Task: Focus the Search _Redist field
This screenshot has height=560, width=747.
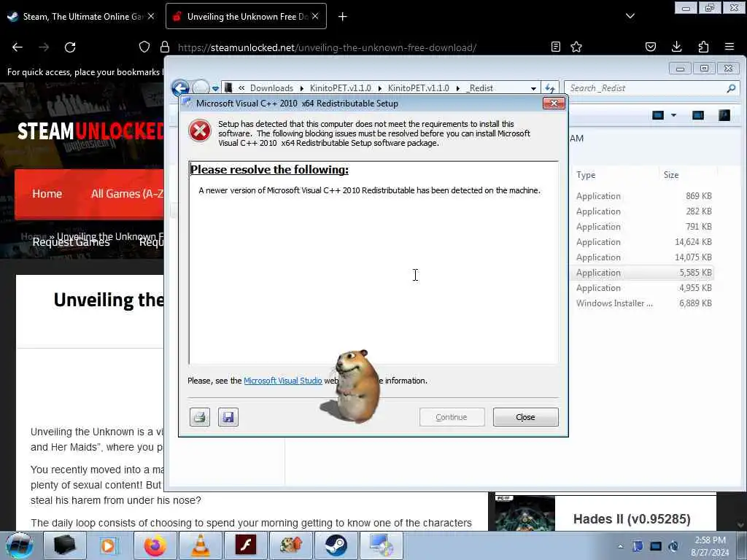Action: [651, 88]
